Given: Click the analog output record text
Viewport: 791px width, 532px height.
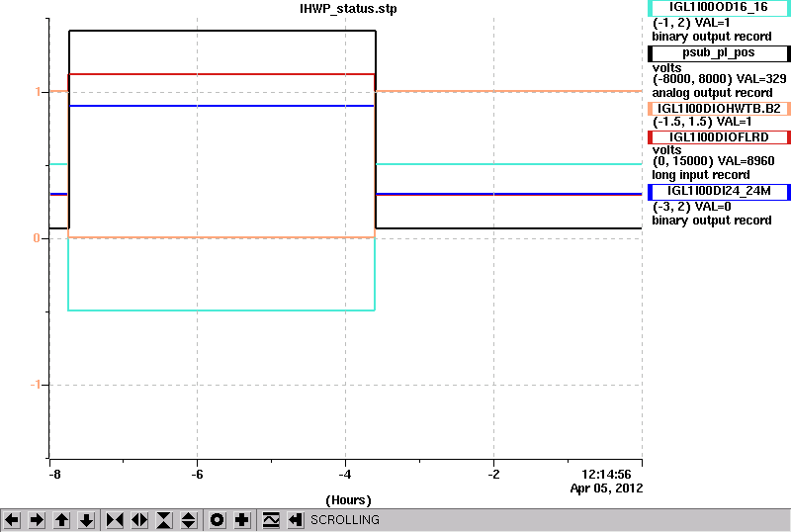Looking at the screenshot, I should (x=712, y=93).
